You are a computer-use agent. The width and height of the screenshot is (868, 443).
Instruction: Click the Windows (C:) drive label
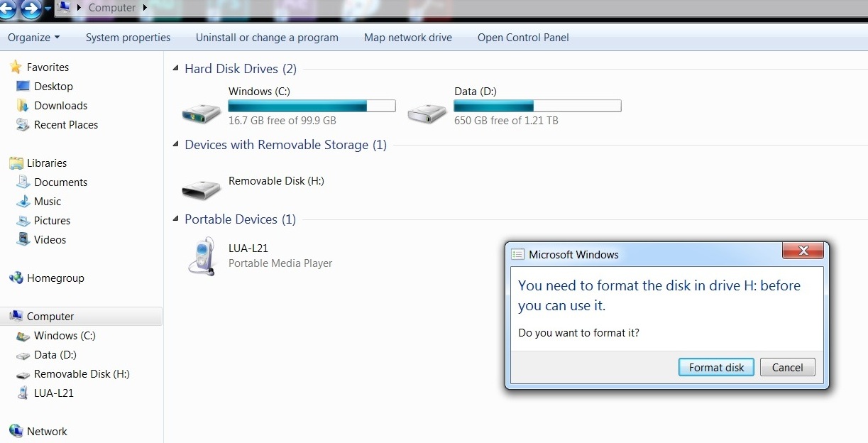click(x=259, y=92)
